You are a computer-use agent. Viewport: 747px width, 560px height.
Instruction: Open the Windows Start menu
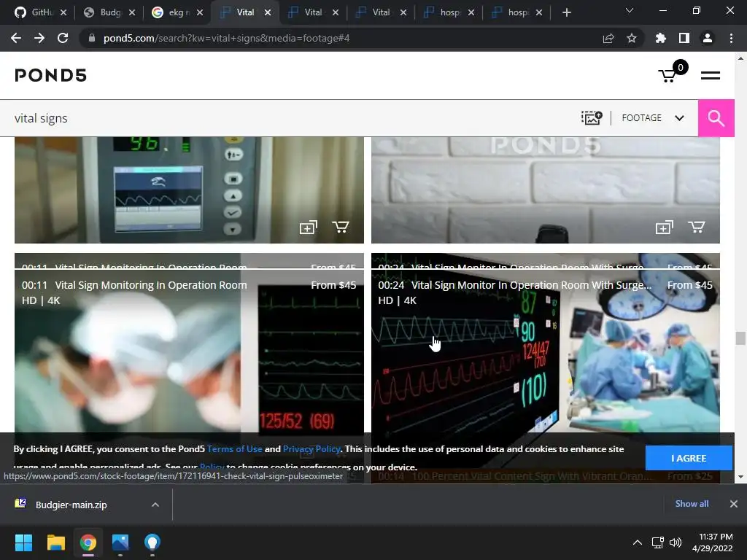click(x=23, y=542)
